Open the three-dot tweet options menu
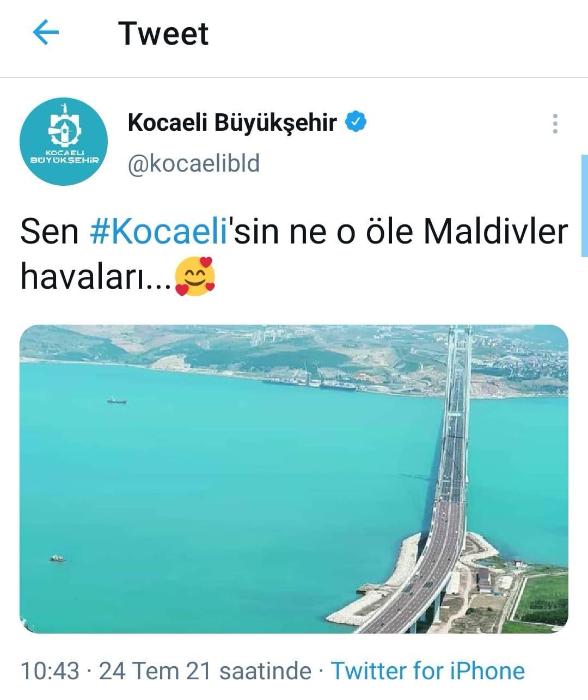 555,124
